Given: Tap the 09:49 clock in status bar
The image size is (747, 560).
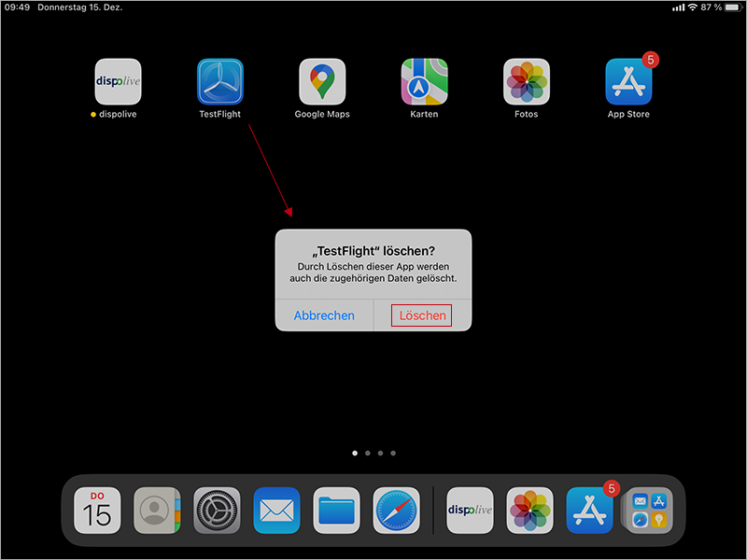Looking at the screenshot, I should [17, 7].
